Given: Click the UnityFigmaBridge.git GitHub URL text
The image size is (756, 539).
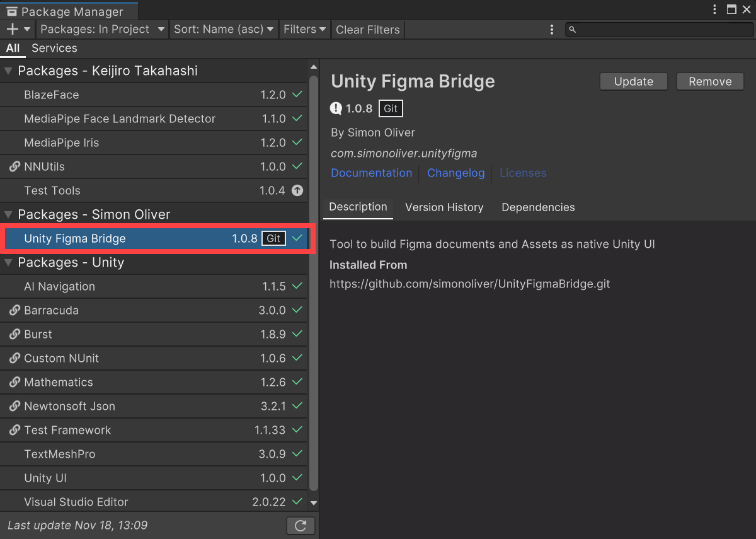Looking at the screenshot, I should pos(470,284).
